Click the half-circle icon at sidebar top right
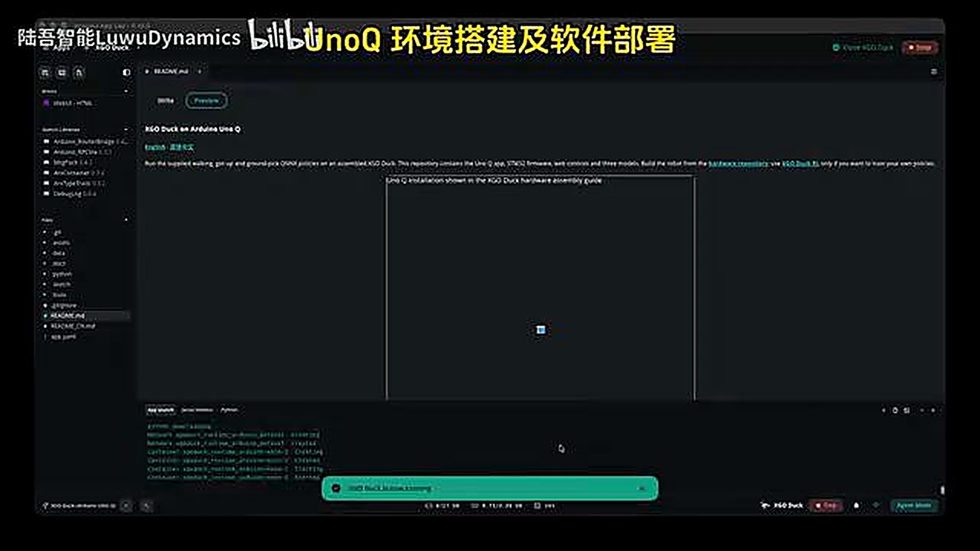The image size is (980, 551). [126, 72]
